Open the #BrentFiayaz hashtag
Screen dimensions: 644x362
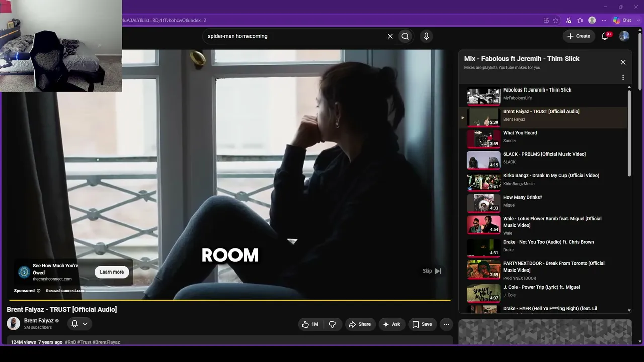[106, 342]
